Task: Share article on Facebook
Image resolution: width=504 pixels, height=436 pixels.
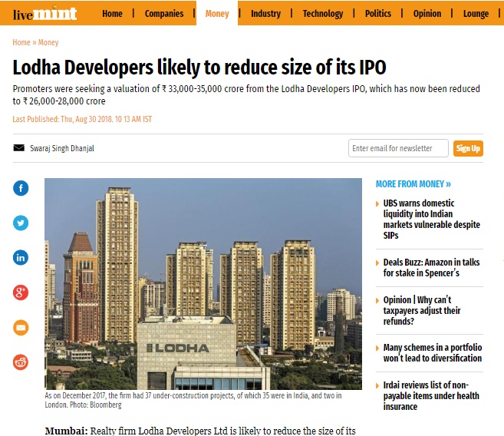Action: [21, 188]
